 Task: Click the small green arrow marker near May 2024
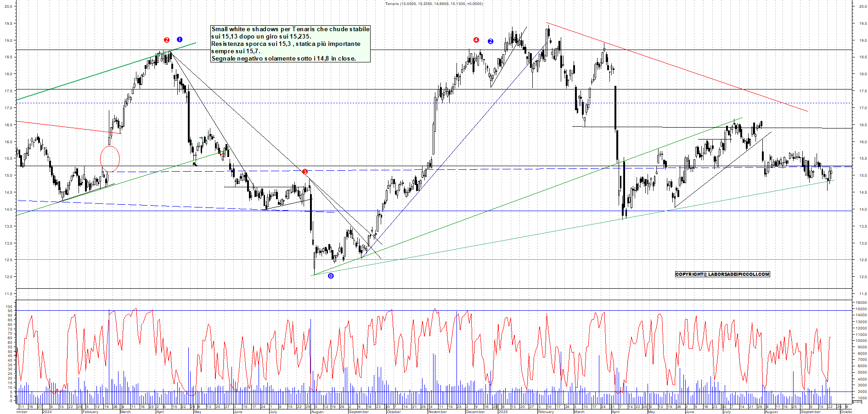(201, 138)
